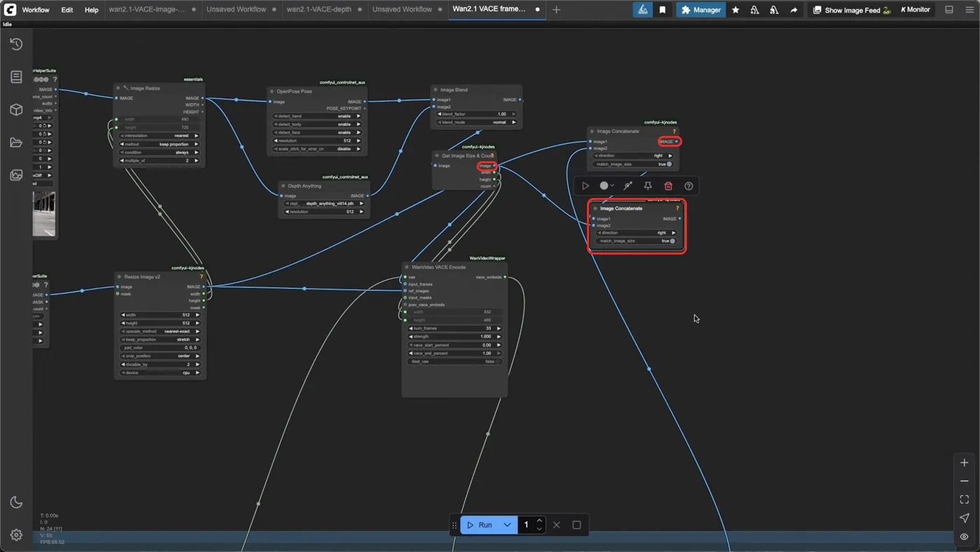Click fit view icon in canvas controls
980x552 pixels.
click(x=964, y=499)
